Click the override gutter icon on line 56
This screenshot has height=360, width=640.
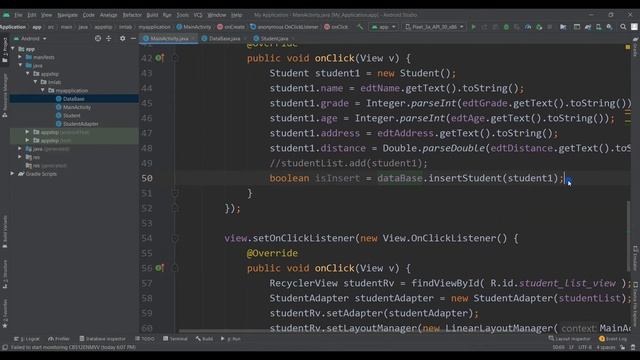pyautogui.click(x=159, y=268)
